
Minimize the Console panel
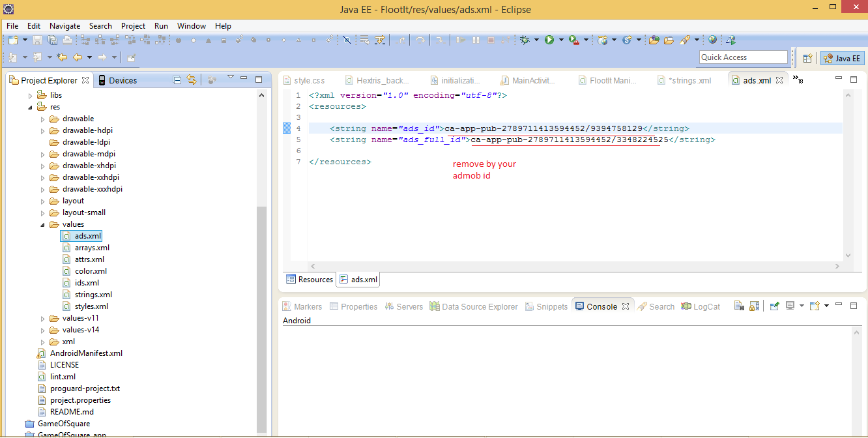pos(839,305)
